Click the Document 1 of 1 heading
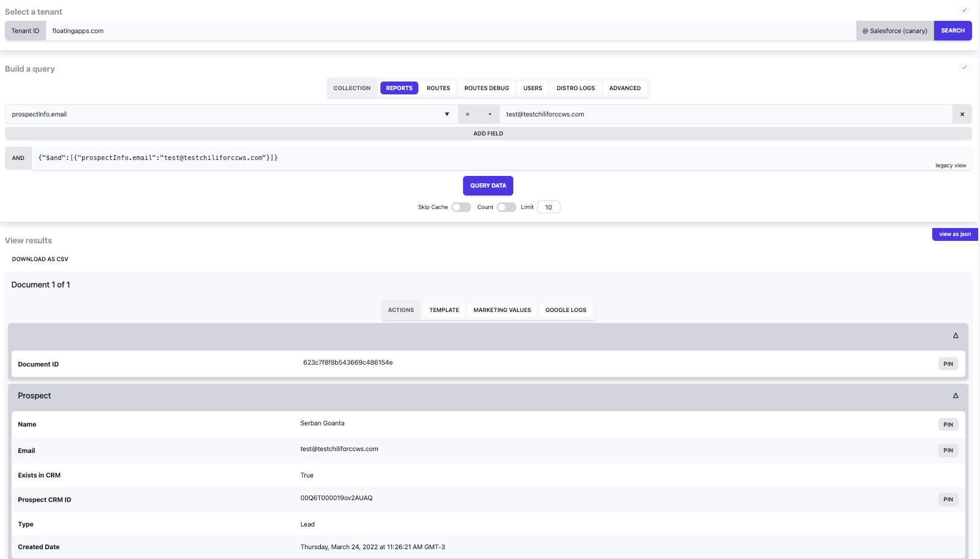The height and width of the screenshot is (559, 980). pos(40,285)
